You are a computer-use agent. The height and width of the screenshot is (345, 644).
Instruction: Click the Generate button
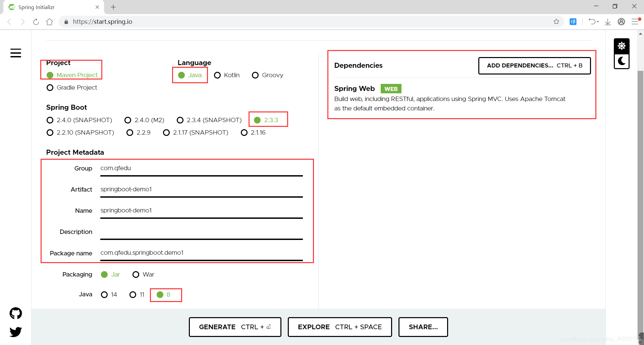pos(235,327)
